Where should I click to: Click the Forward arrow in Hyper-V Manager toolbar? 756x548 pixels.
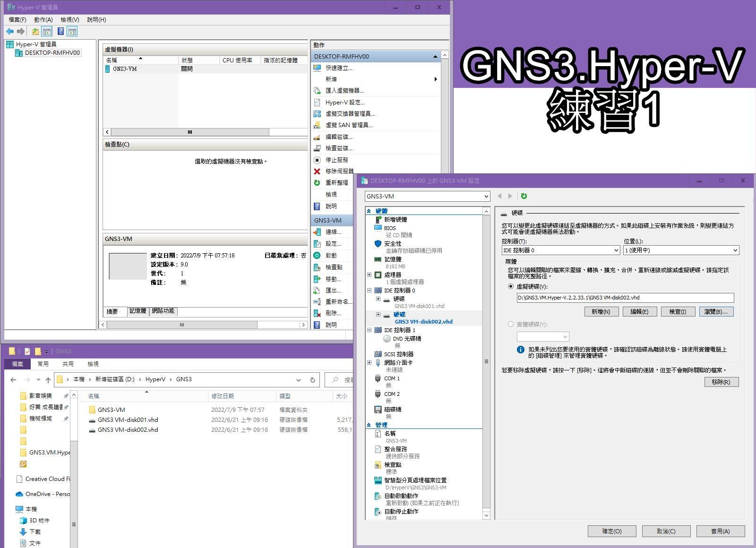tap(21, 32)
